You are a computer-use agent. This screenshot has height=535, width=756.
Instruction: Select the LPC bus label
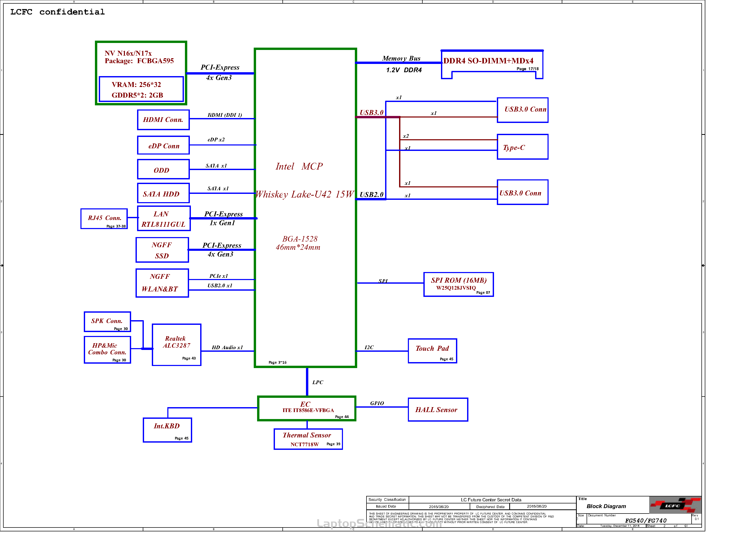tap(318, 383)
